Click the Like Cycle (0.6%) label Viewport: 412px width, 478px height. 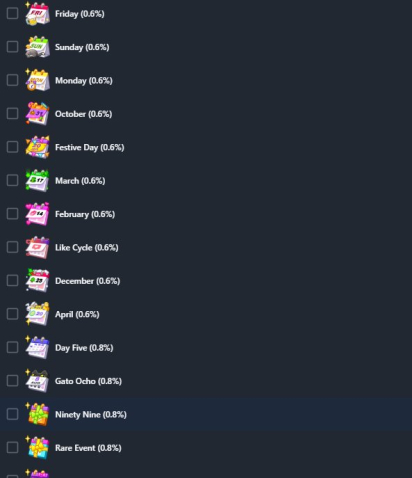[87, 248]
